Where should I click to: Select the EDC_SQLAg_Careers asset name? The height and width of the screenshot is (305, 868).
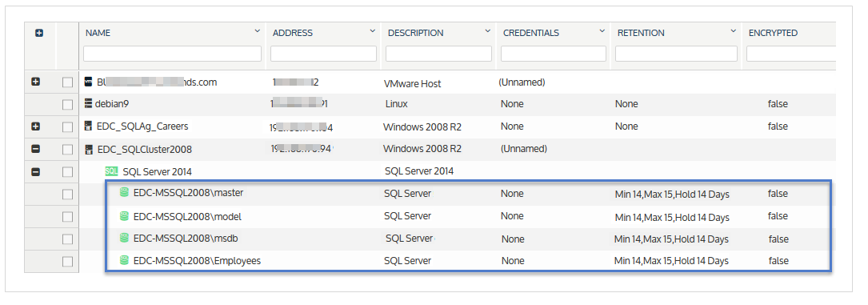(x=143, y=126)
